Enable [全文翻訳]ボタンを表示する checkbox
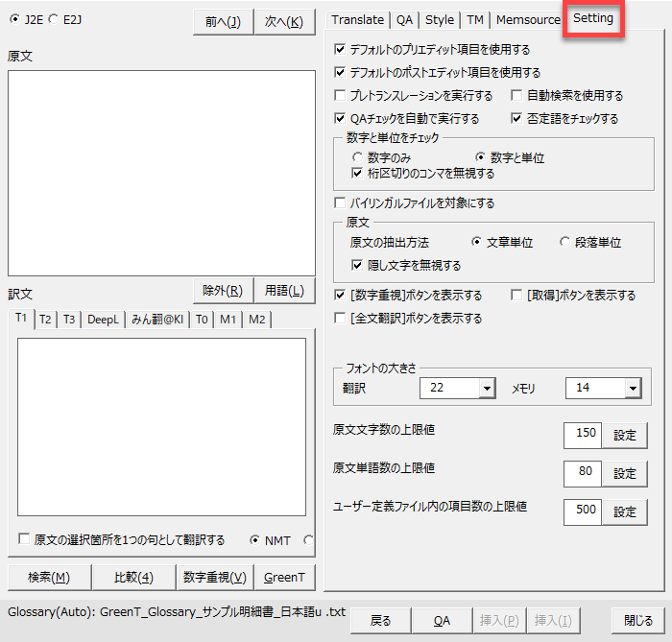 click(341, 318)
